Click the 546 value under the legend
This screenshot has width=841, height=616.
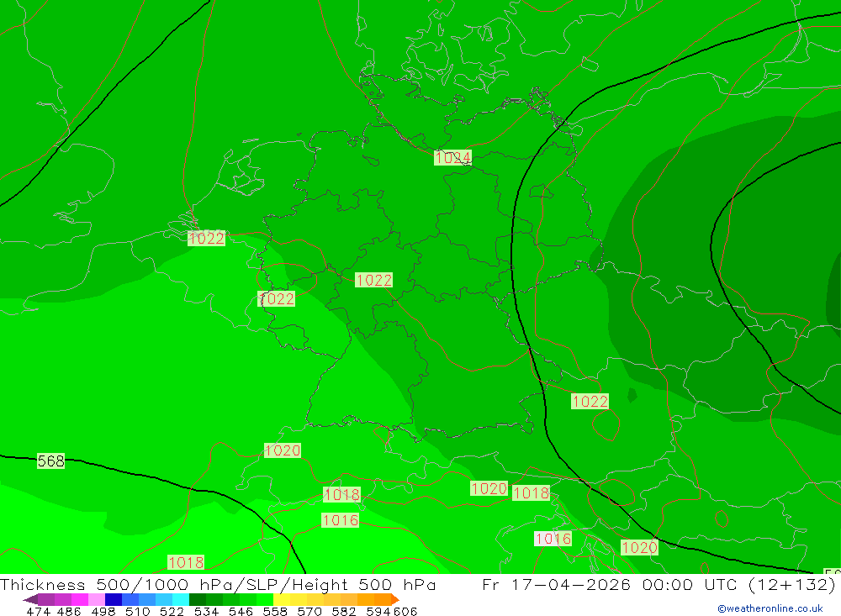tap(241, 611)
